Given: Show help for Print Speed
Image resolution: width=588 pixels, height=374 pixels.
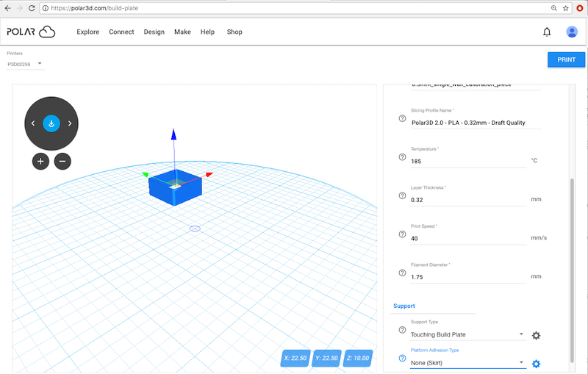Looking at the screenshot, I should (x=402, y=234).
